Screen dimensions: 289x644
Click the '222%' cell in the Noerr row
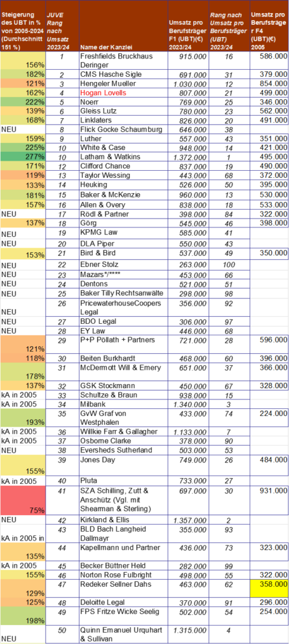(23, 102)
